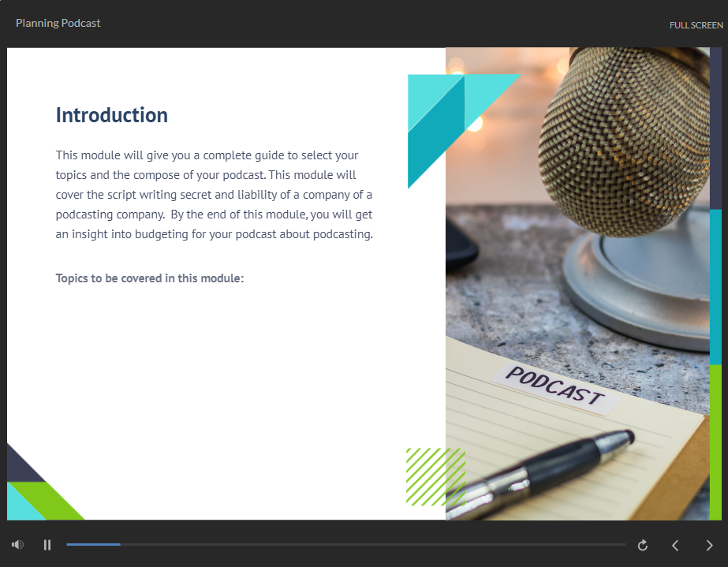The width and height of the screenshot is (728, 567).
Task: Click the PODCAST label on the notebook
Action: (554, 387)
